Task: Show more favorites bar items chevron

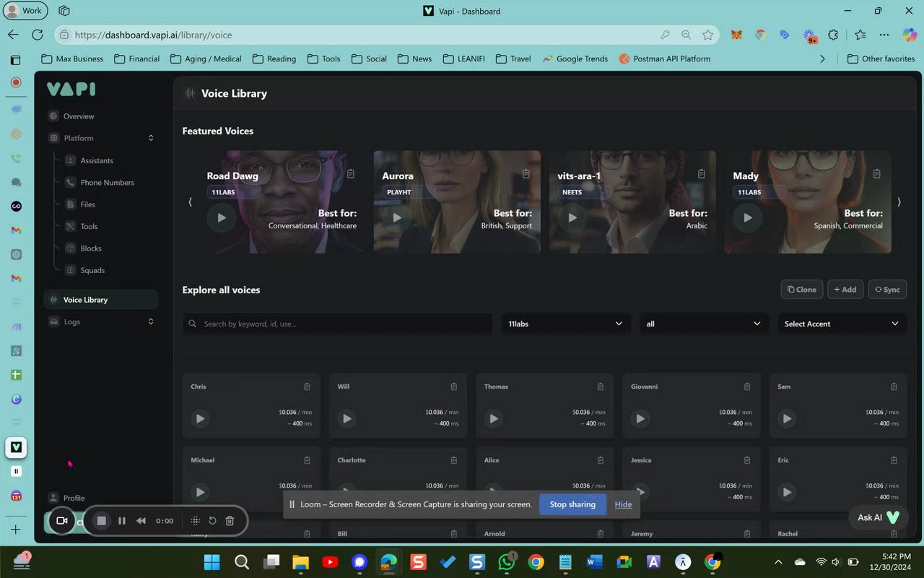Action: (x=822, y=59)
